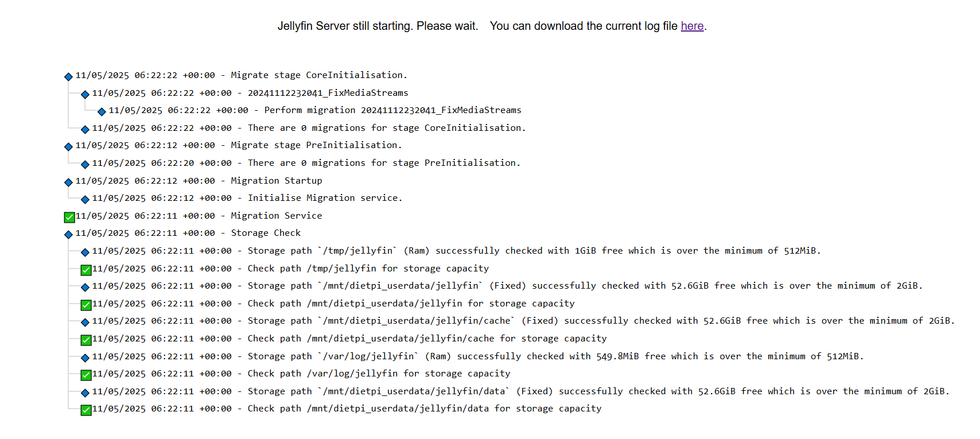Click diamond icon for '0 migrations for stage CoreInitialisation'
This screenshot has height=439, width=980.
click(x=85, y=129)
